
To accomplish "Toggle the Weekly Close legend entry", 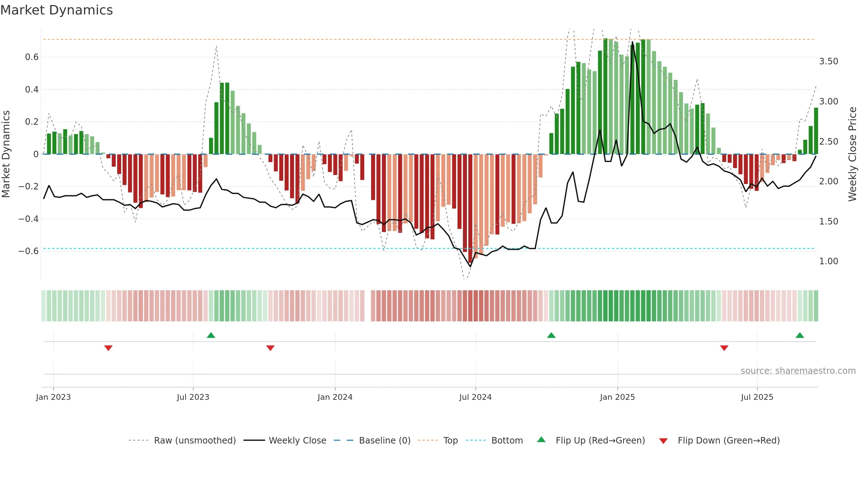I will coord(285,440).
